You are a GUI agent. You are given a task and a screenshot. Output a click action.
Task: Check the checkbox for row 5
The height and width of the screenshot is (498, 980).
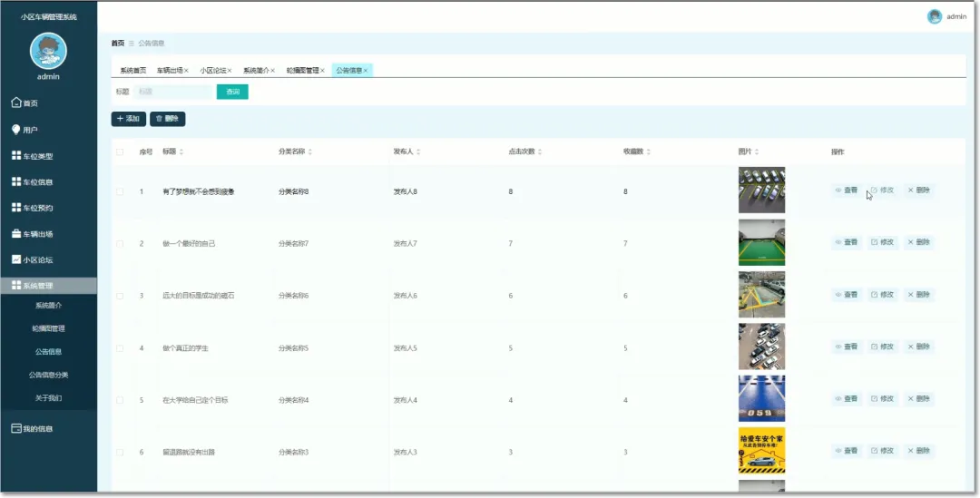coord(120,400)
